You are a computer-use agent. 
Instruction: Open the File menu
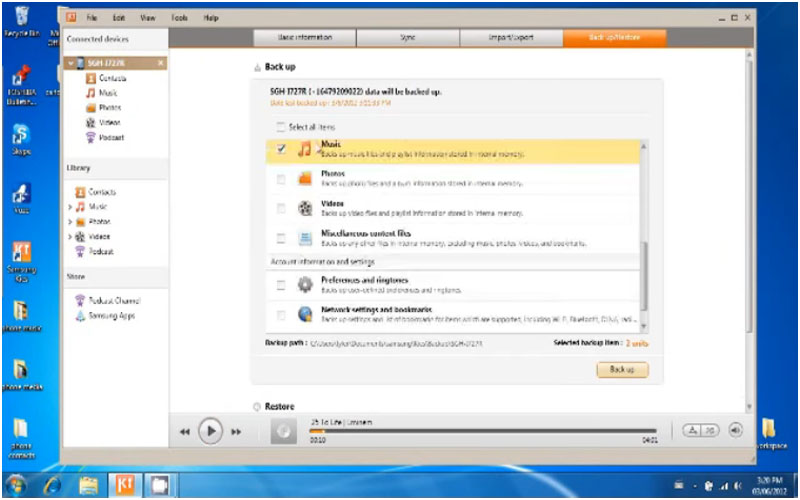91,17
